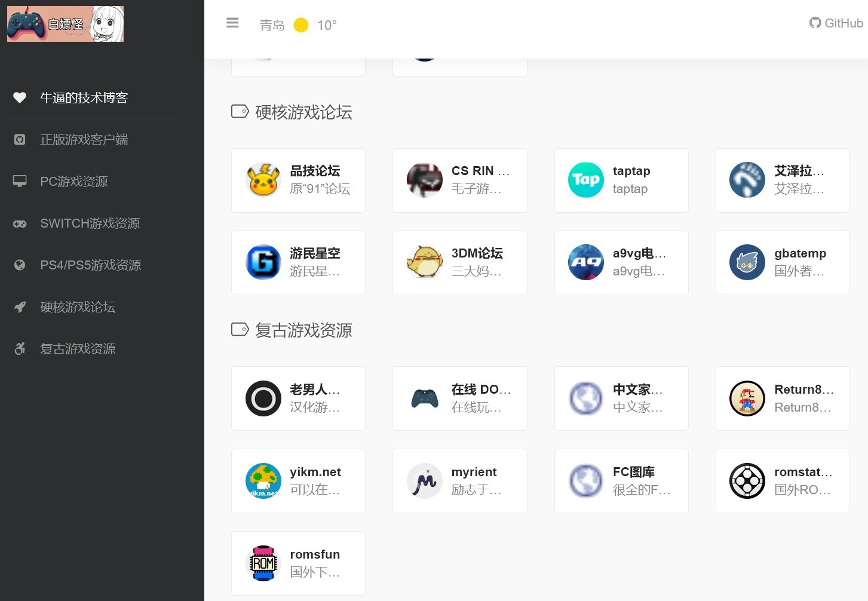
Task: Open the taptap card title
Action: pos(631,171)
